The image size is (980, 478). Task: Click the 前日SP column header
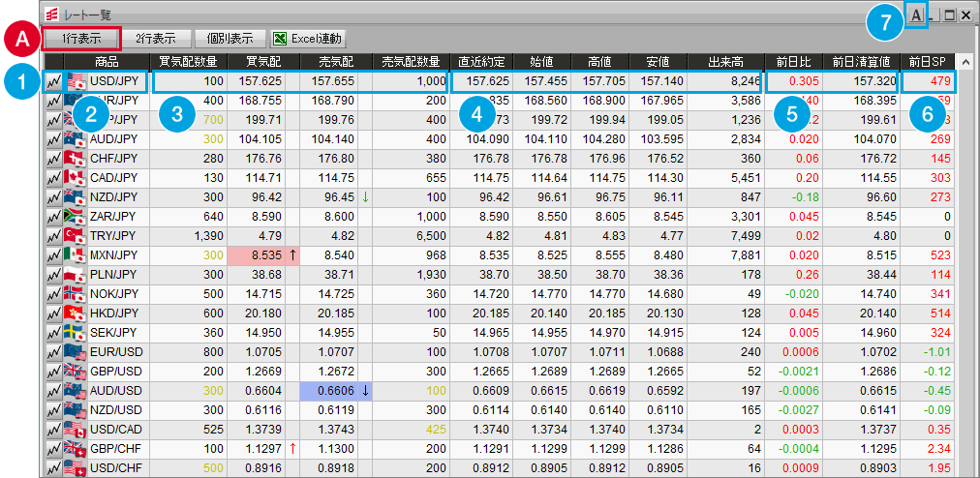928,62
